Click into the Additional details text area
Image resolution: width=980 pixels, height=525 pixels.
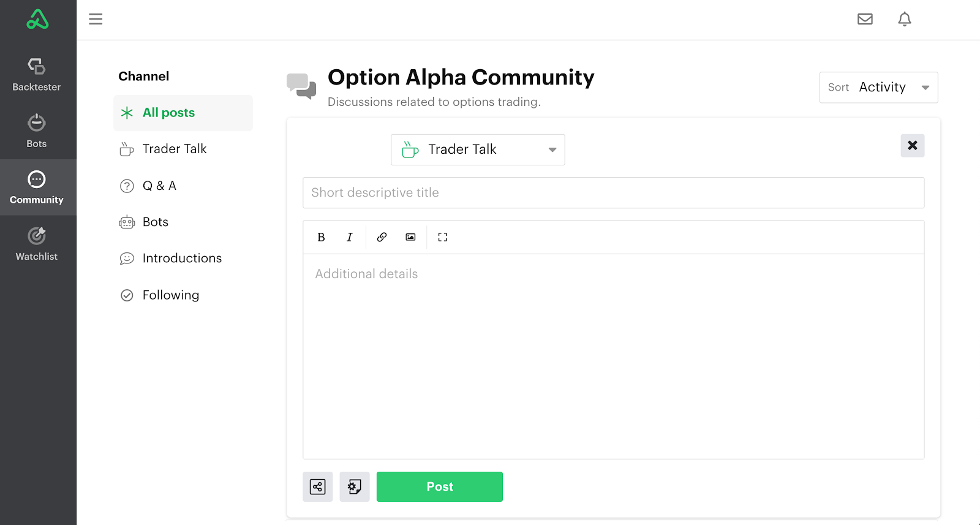pyautogui.click(x=613, y=357)
